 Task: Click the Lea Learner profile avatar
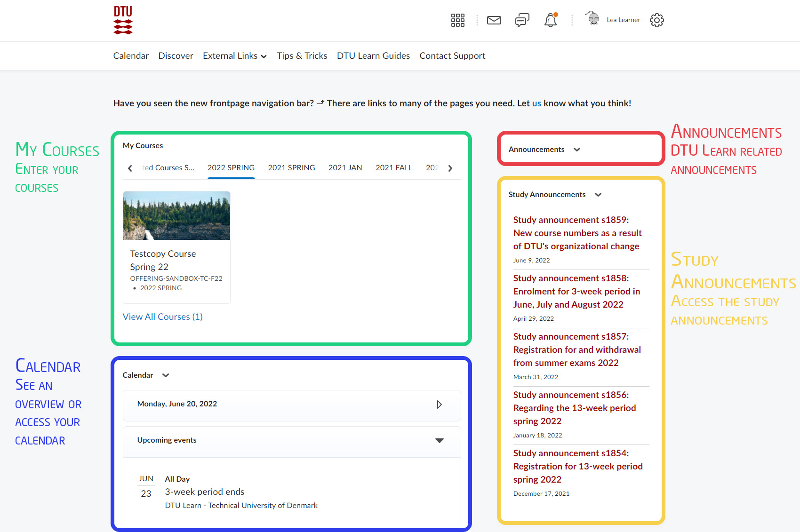pyautogui.click(x=593, y=19)
